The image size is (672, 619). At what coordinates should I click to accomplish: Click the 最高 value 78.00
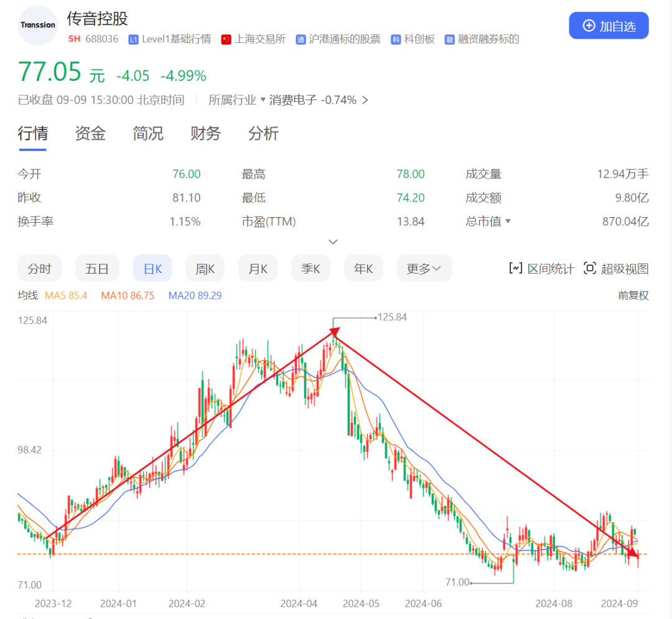411,174
